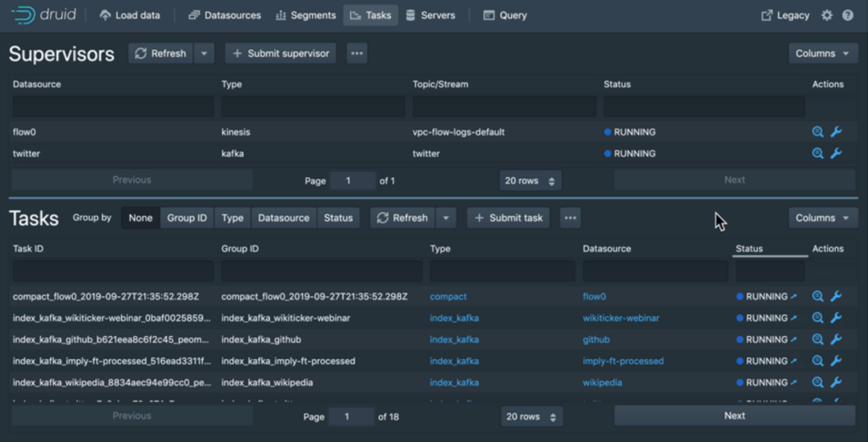868x442 pixels.
Task: Open the wikiticker-webinar datasource link
Action: click(x=620, y=318)
